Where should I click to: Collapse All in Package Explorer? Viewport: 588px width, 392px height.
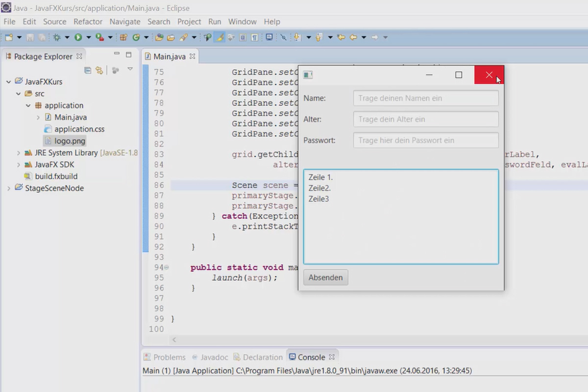click(88, 70)
